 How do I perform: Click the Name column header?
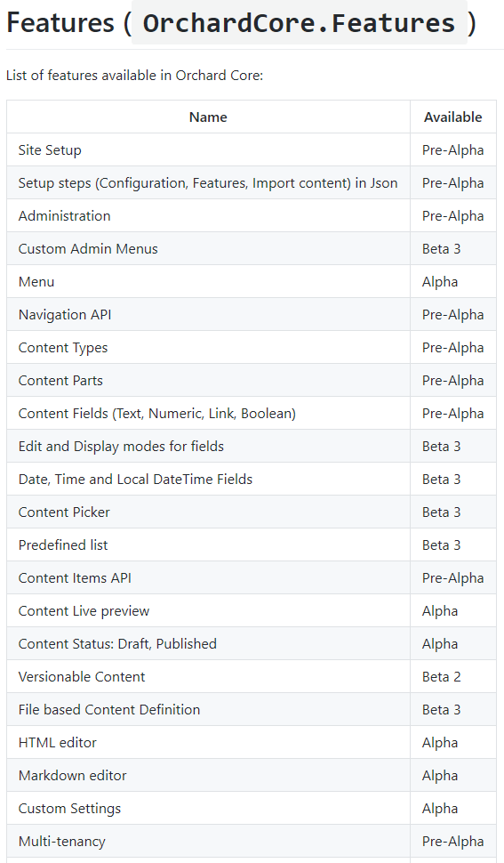(x=208, y=117)
